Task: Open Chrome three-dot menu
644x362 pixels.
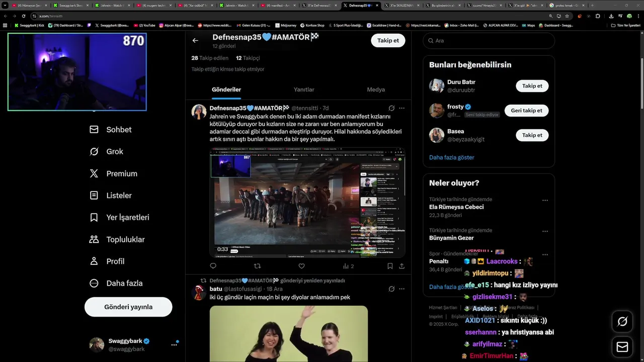Action: click(x=638, y=16)
